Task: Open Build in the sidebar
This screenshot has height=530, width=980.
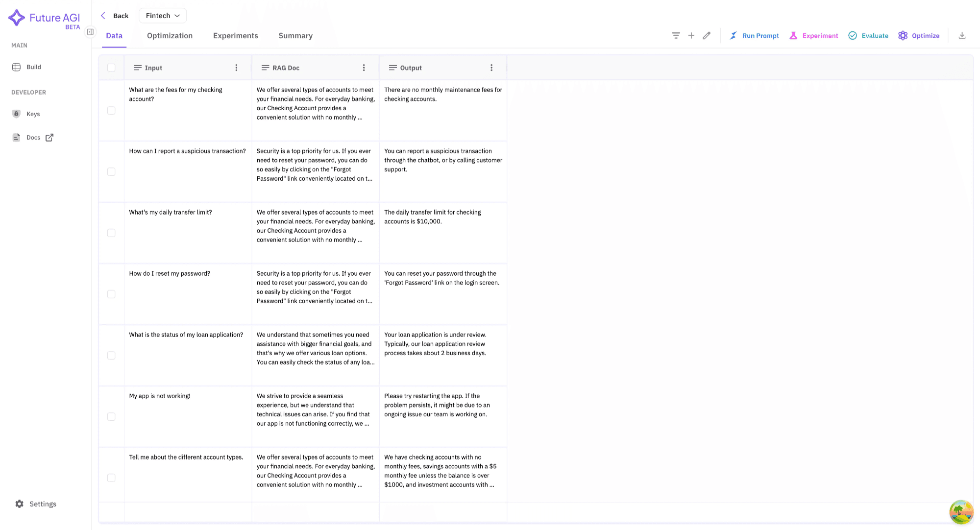Action: click(x=33, y=67)
